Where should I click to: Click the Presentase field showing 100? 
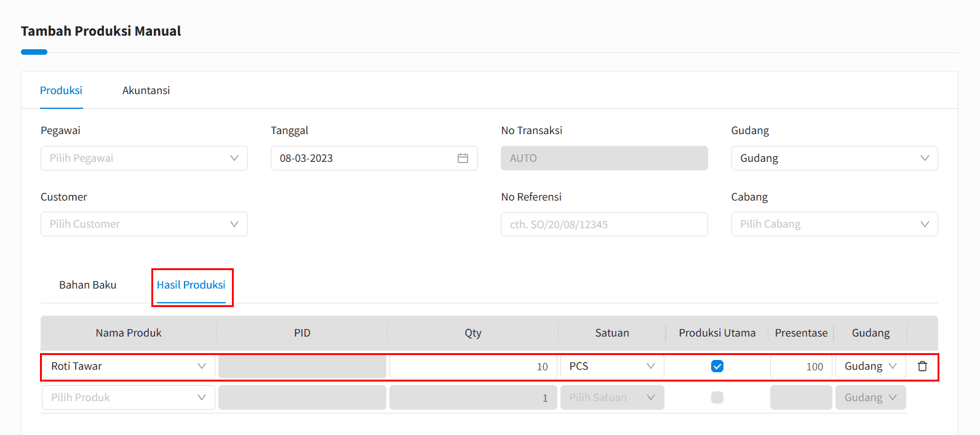(800, 366)
